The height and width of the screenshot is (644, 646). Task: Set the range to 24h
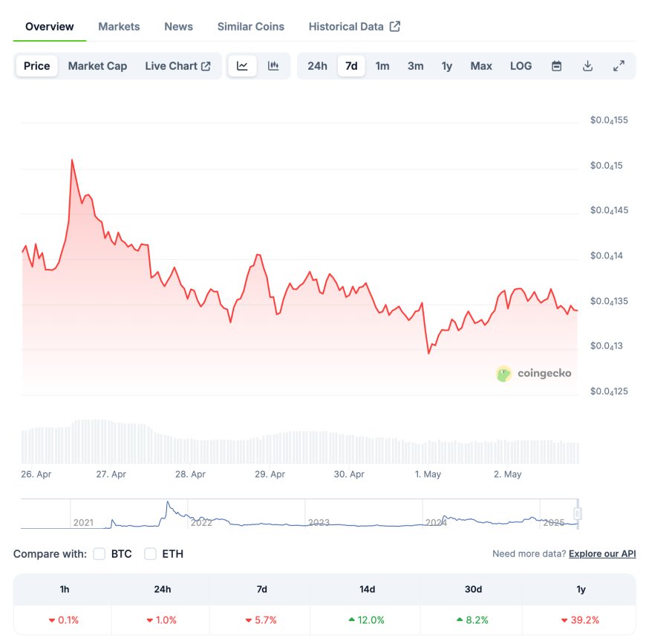(x=317, y=66)
